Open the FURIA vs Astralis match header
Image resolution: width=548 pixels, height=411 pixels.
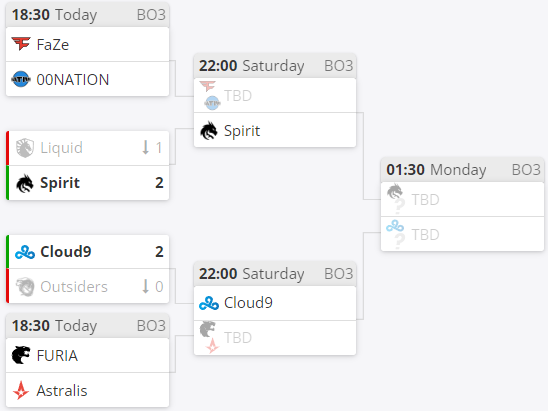pyautogui.click(x=88, y=325)
